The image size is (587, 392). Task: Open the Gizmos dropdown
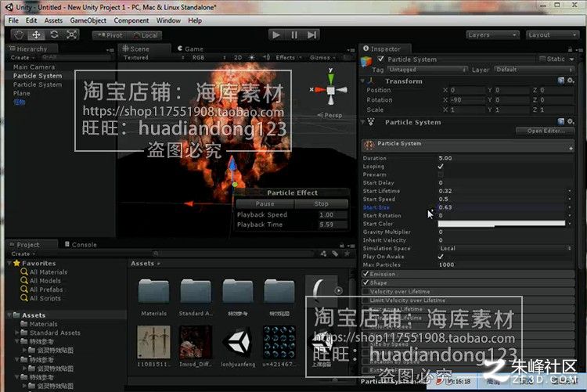322,57
